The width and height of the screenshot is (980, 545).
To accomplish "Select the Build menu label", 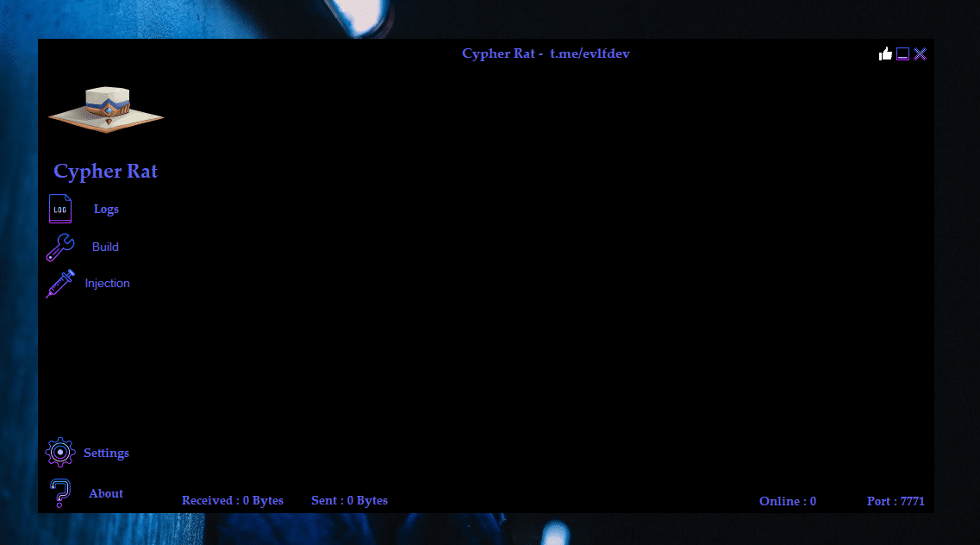I will pyautogui.click(x=105, y=247).
